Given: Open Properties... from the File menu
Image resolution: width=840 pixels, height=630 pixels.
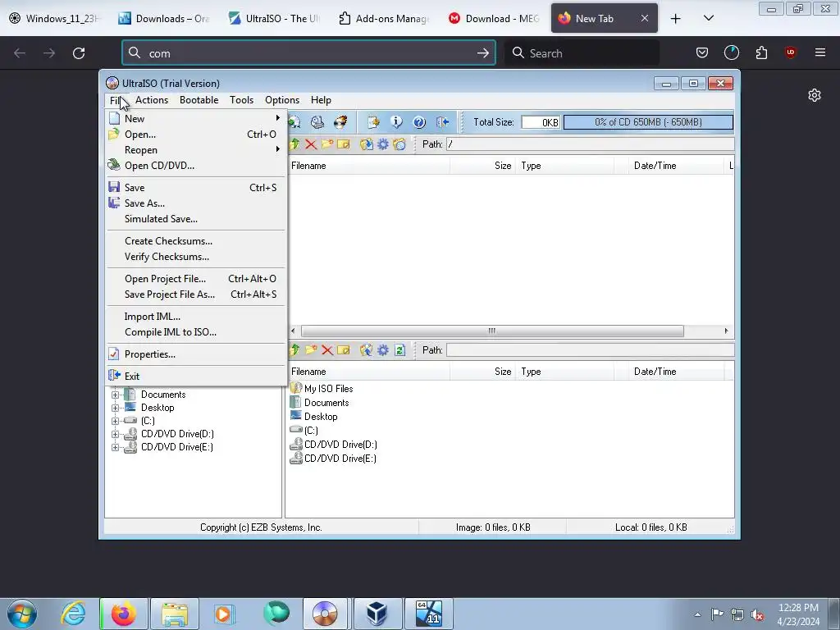Looking at the screenshot, I should (x=195, y=354).
